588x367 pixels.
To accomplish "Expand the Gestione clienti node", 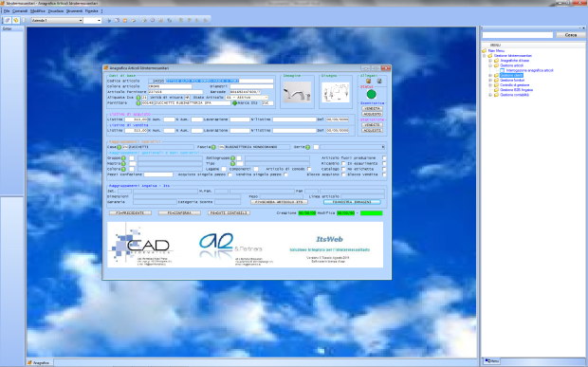I will pos(490,75).
